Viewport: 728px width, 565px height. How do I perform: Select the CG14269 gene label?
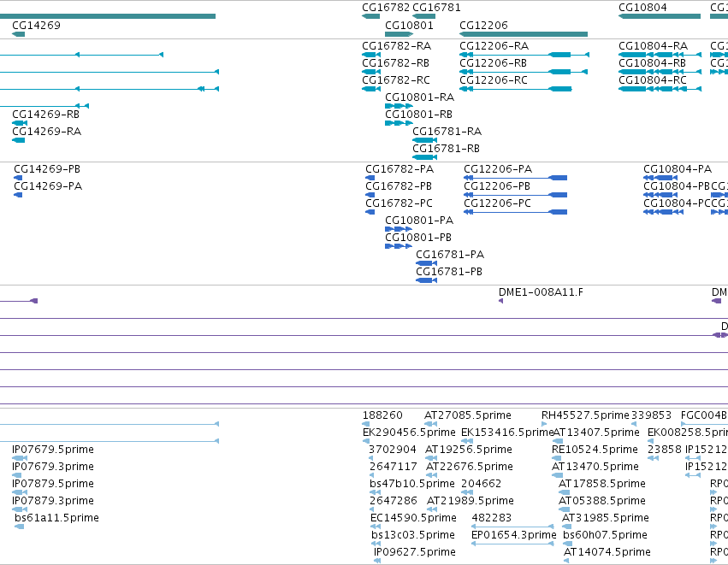(36, 25)
